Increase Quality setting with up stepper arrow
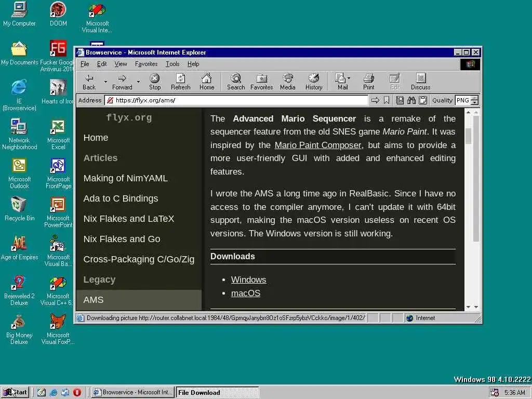The width and height of the screenshot is (532, 399). pyautogui.click(x=475, y=98)
